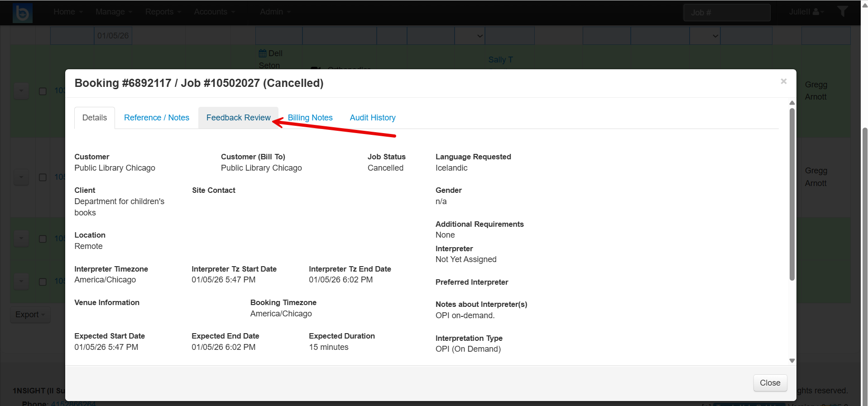
Task: Click the Close button in the dialog footer
Action: [x=770, y=383]
